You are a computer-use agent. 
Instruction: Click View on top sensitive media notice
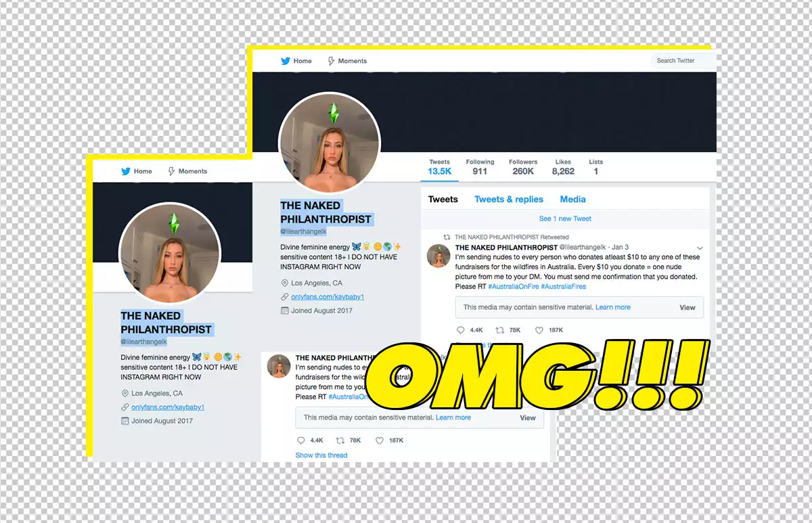tap(687, 307)
